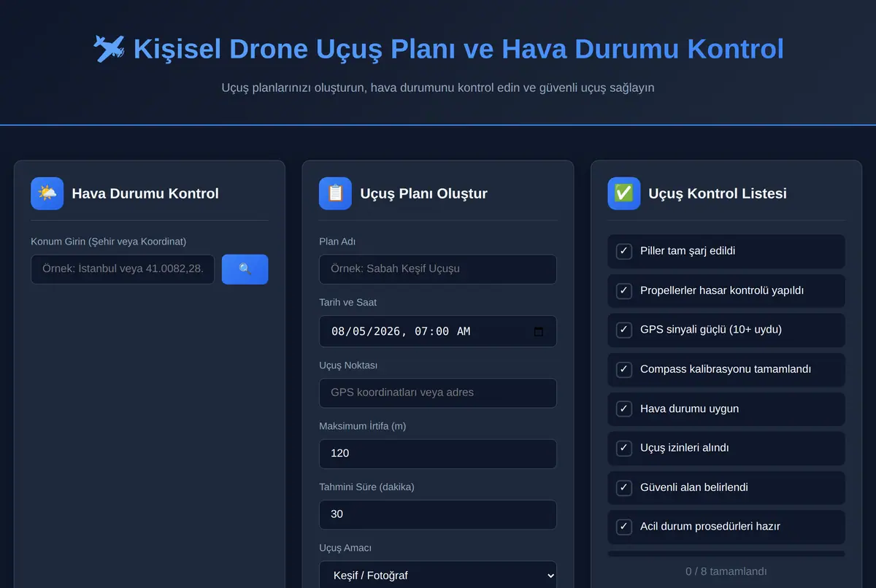
Task: Click the "Uçuş Kontrol Listesi" panel heading
Action: (718, 193)
